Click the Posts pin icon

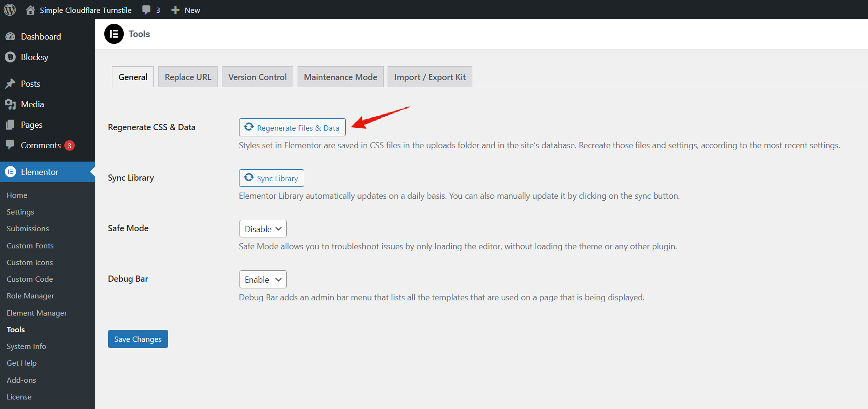click(10, 84)
